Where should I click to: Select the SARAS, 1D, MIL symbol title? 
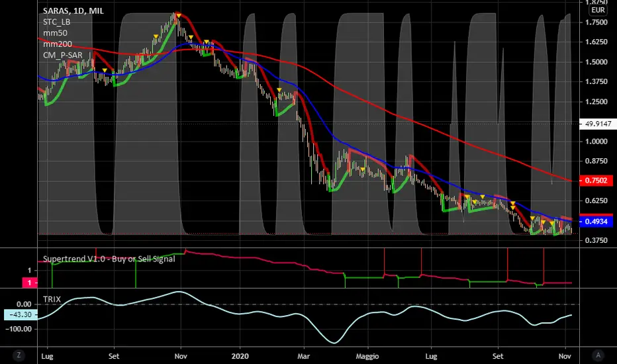73,11
